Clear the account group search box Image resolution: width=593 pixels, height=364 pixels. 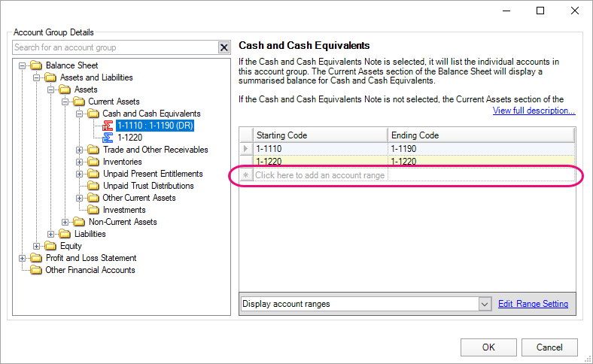pos(224,47)
